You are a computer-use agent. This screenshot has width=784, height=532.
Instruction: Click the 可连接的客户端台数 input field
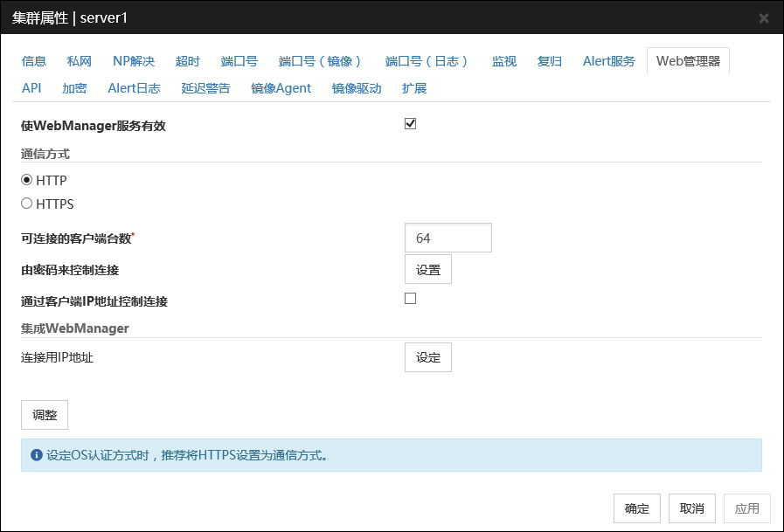pos(448,238)
